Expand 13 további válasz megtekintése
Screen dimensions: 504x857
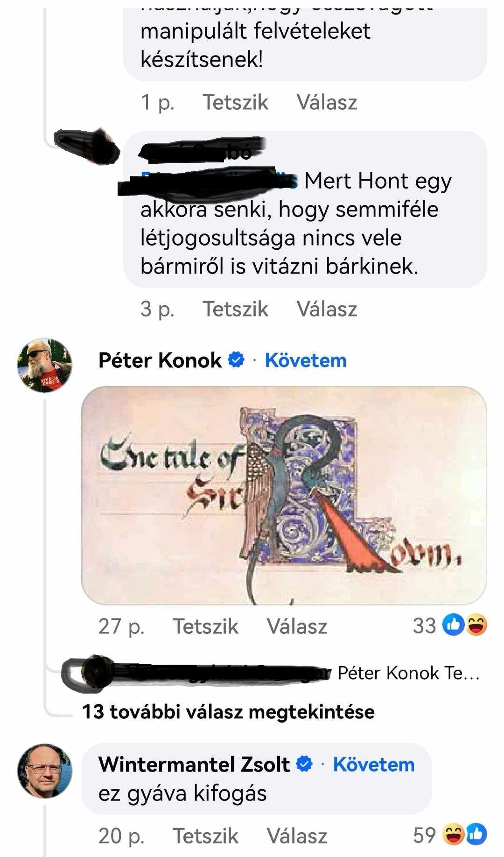pos(228,712)
